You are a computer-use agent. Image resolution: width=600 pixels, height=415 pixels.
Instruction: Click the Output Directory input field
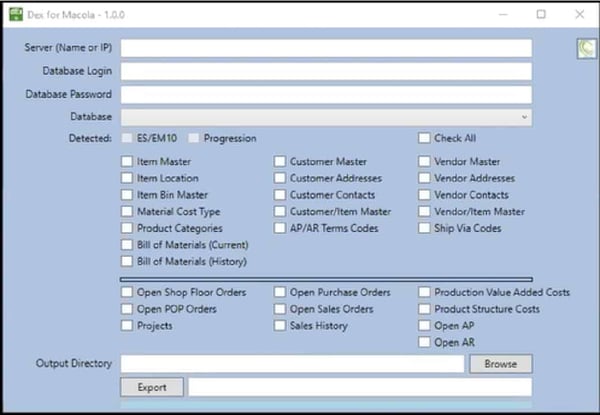tap(292, 364)
